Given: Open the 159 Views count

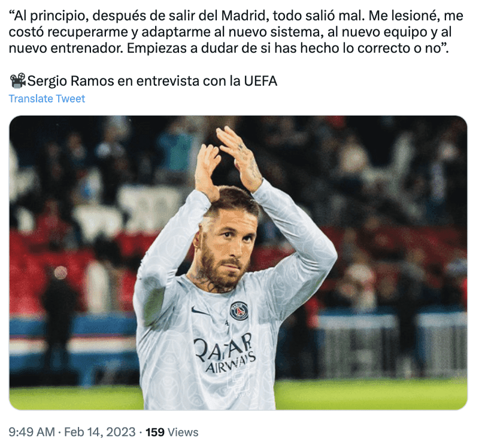Looking at the screenshot, I should coord(172,432).
